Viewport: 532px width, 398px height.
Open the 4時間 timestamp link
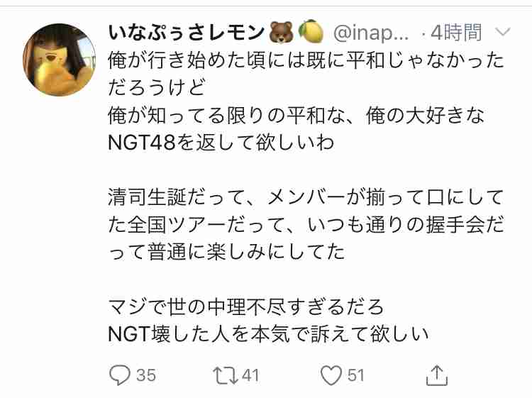click(455, 33)
